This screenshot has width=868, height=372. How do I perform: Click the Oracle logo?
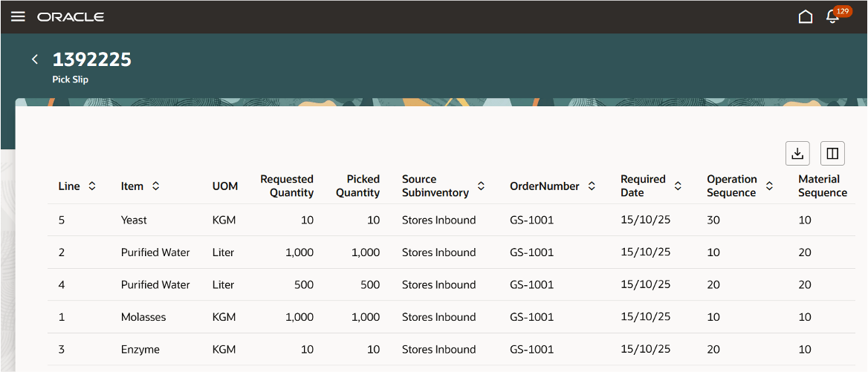click(71, 17)
